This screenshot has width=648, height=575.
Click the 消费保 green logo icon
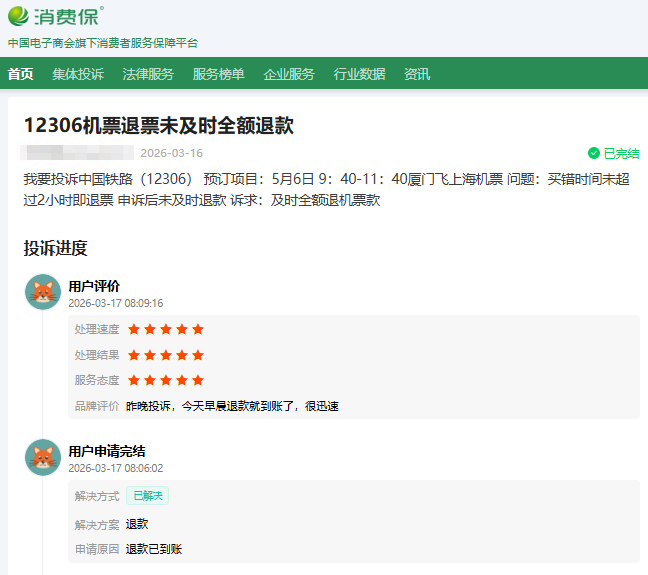click(18, 17)
